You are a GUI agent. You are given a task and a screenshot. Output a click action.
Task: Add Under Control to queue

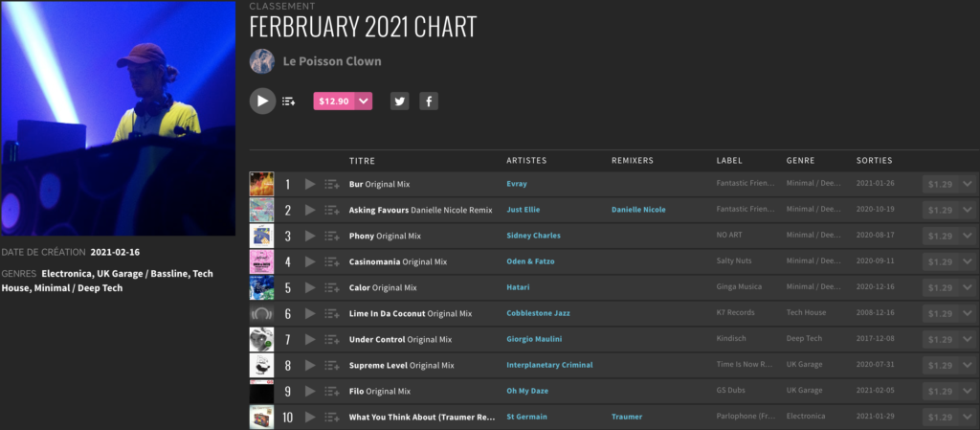(x=332, y=339)
